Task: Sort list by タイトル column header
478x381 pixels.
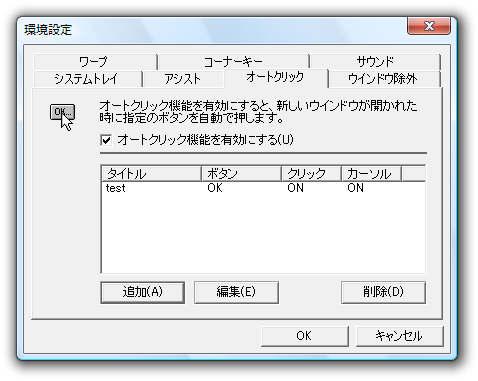Action: 151,174
